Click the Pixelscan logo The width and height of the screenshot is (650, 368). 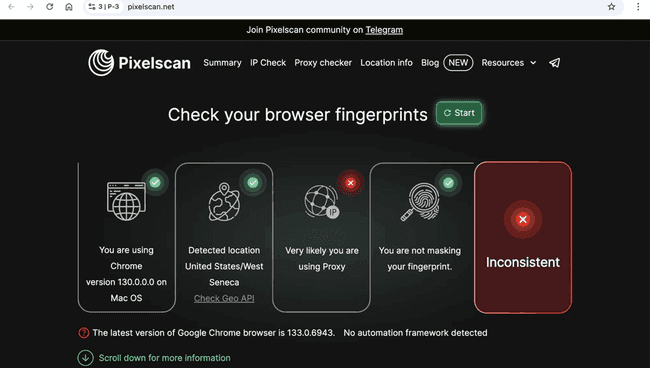(x=139, y=63)
